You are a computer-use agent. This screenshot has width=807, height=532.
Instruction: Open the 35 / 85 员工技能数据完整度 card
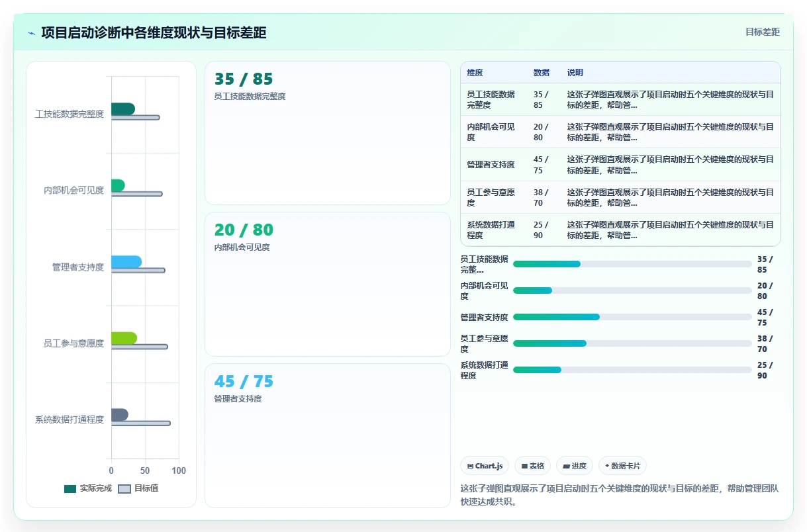pos(328,133)
